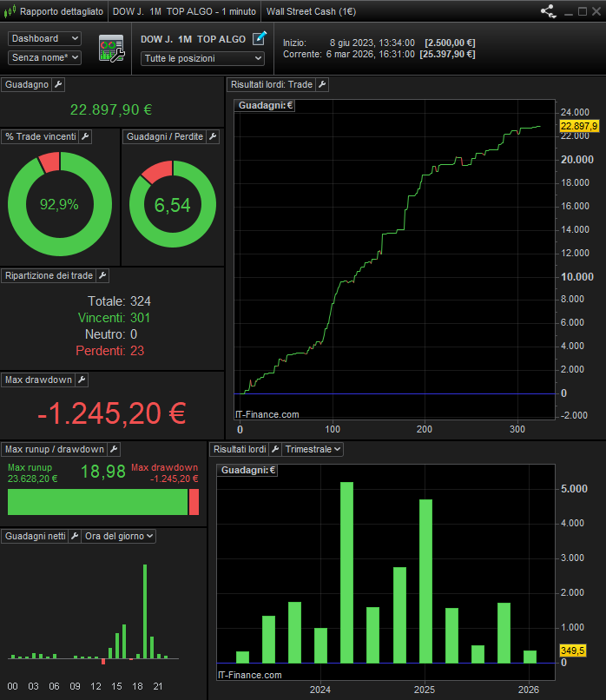Screen dimensions: 606x700
Task: Click the share icon in title bar
Action: [x=548, y=12]
